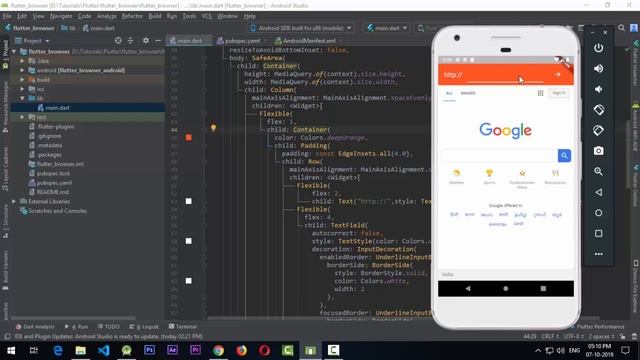Click the emulator volume down icon
This screenshot has width=640, height=360.
[598, 89]
